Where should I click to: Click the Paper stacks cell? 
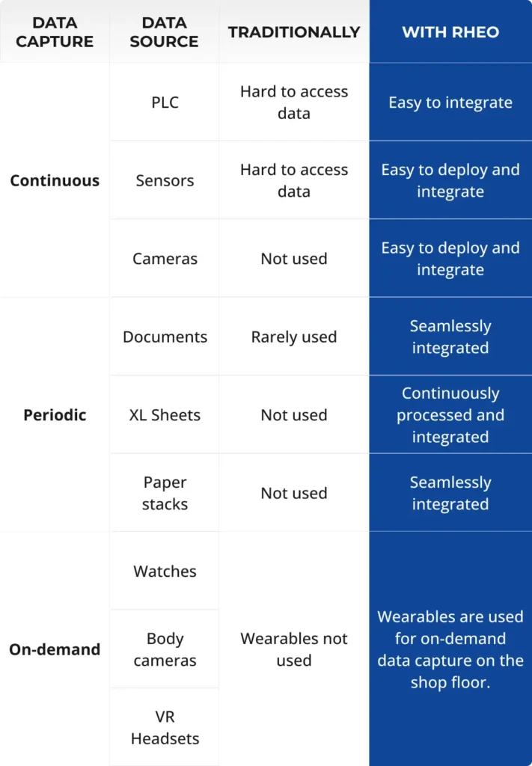click(165, 493)
